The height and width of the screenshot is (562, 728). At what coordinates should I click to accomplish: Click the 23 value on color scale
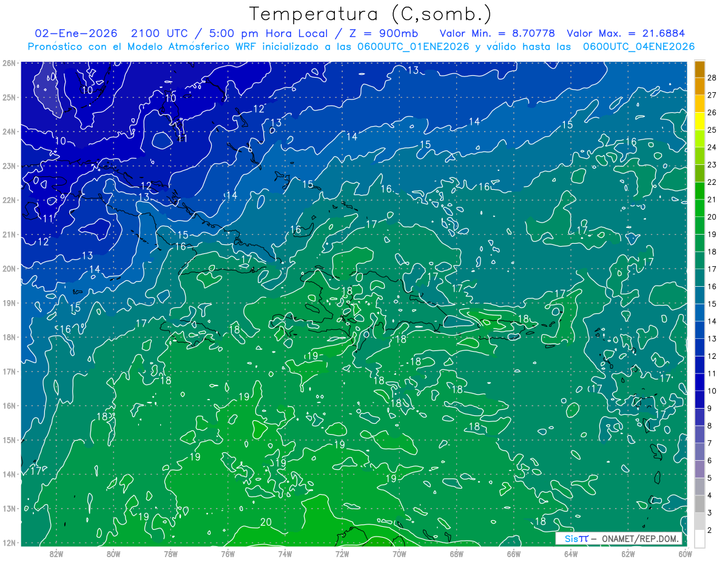click(x=712, y=165)
